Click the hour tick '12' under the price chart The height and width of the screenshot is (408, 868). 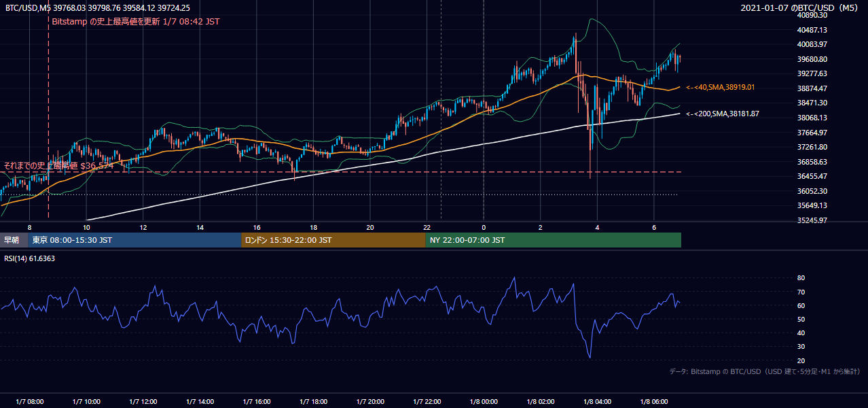[143, 227]
